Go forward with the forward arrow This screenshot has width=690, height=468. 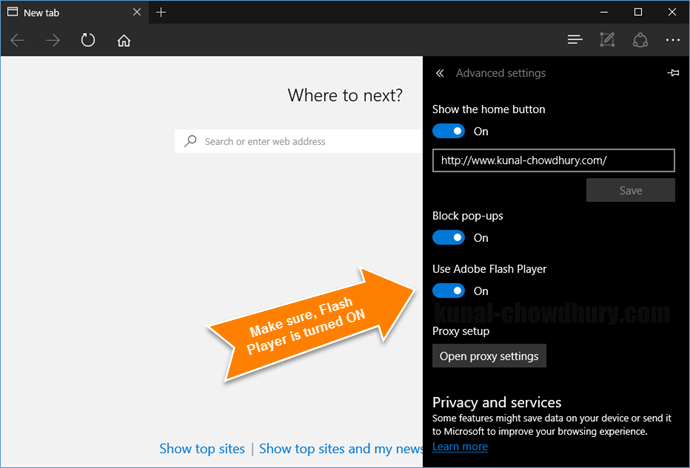pyautogui.click(x=53, y=40)
